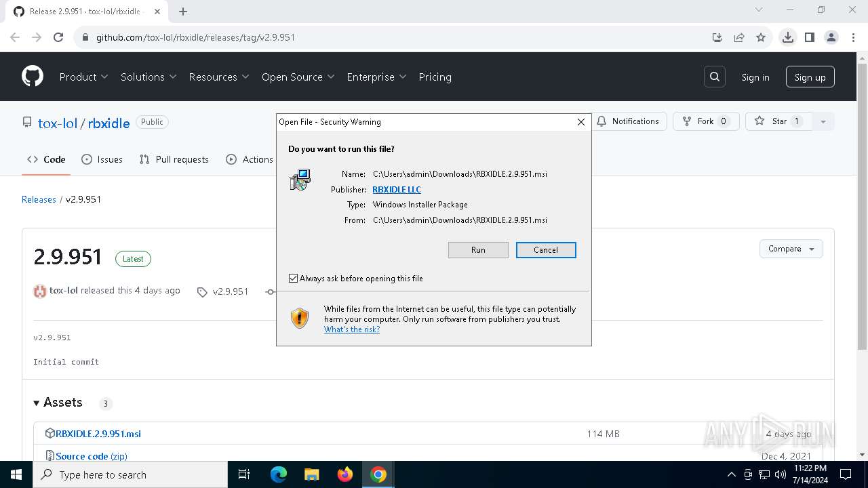The width and height of the screenshot is (868, 488).
Task: Switch to the Actions tab
Action: (250, 159)
